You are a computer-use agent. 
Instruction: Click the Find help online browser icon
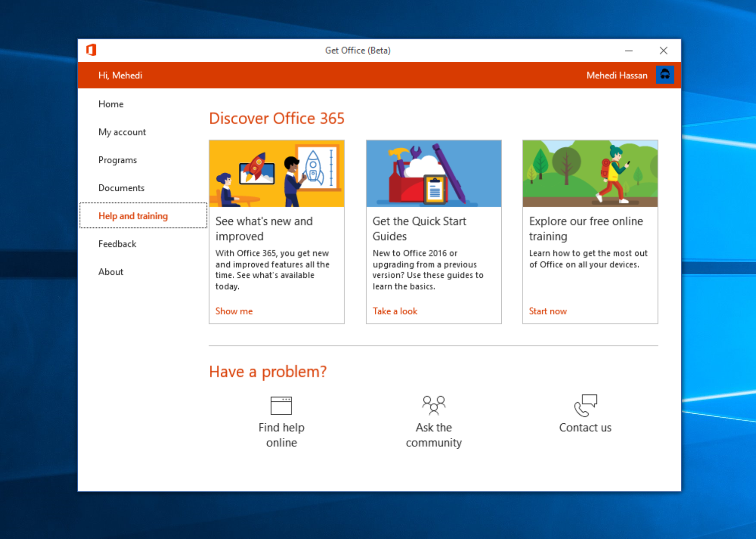point(281,405)
